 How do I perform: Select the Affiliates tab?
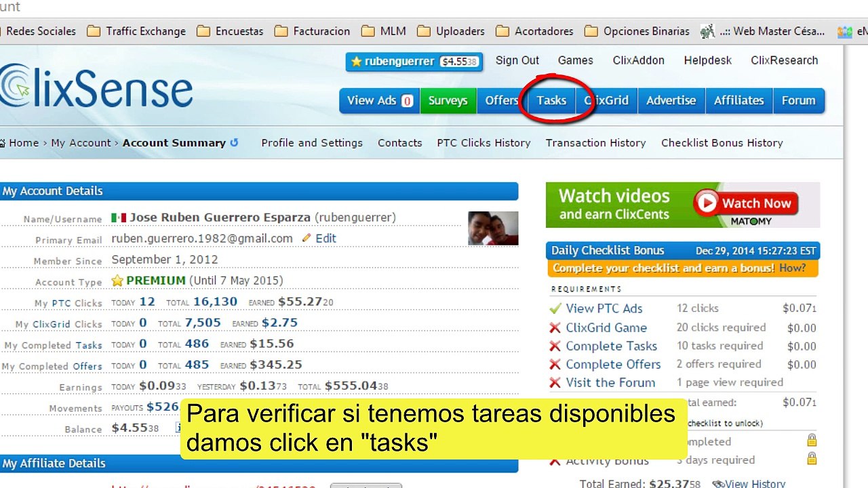pyautogui.click(x=739, y=100)
